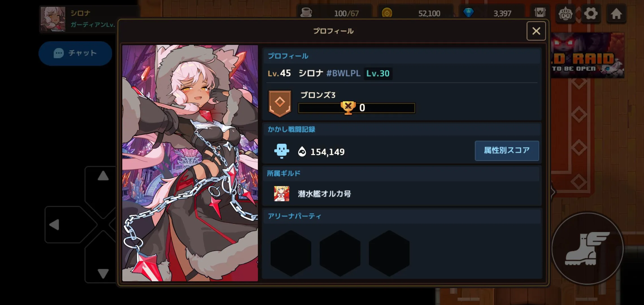The height and width of the screenshot is (305, 644).
Task: Tap the crowned mail icon in top bar
Action: pyautogui.click(x=540, y=13)
